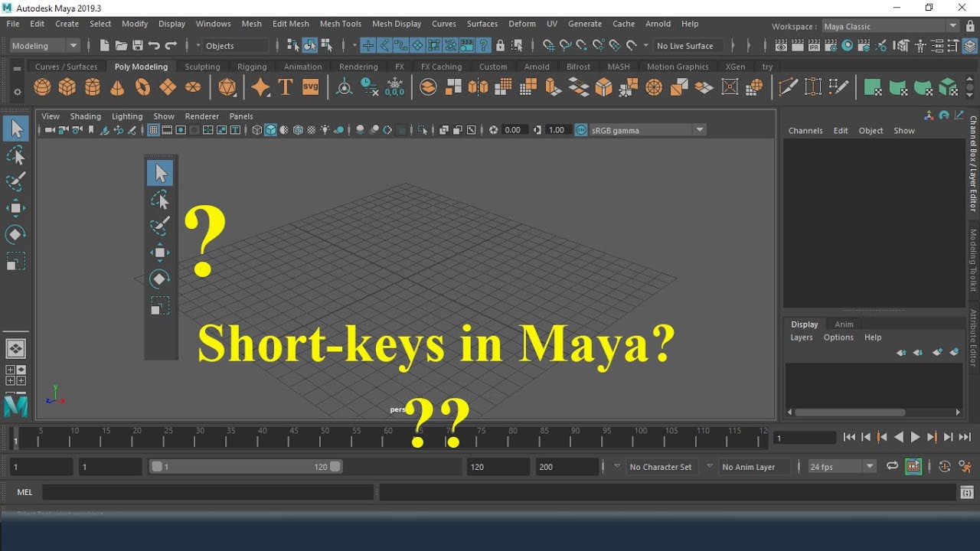
Task: Click the SVG import shelf icon
Action: (310, 87)
